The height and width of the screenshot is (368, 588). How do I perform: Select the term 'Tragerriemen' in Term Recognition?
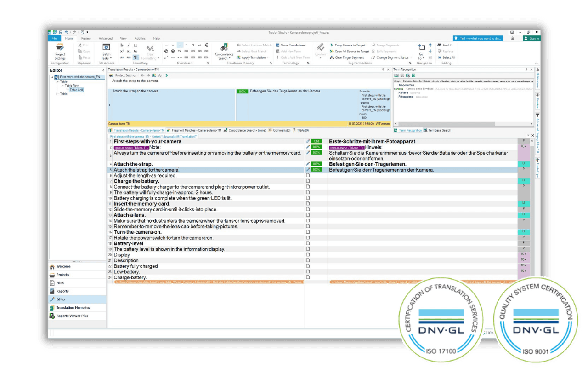tap(407, 85)
